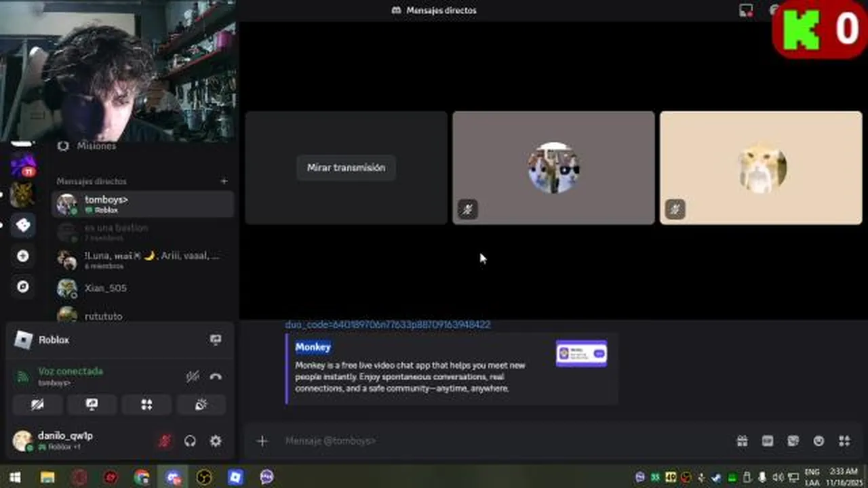Open the 'es una bastion' group chat

(x=142, y=232)
